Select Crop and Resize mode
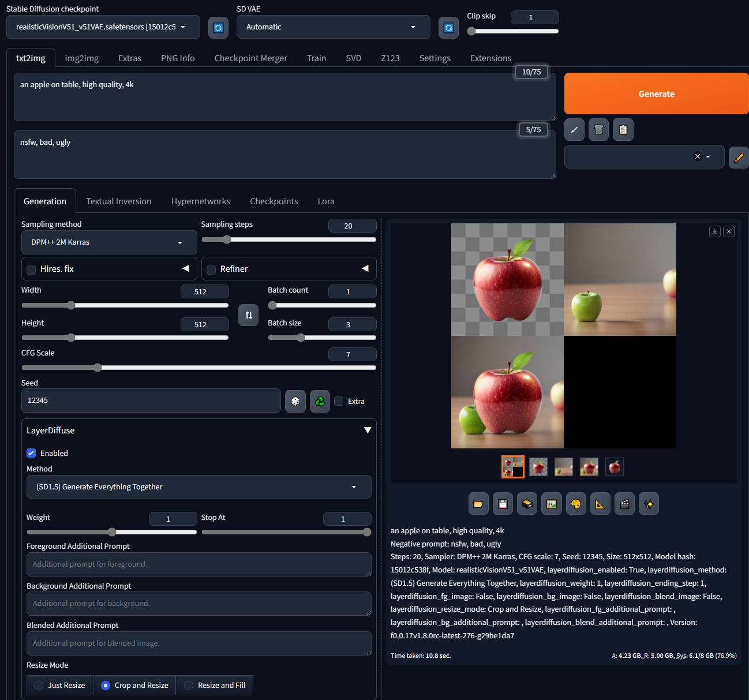The image size is (749, 700). [x=134, y=685]
